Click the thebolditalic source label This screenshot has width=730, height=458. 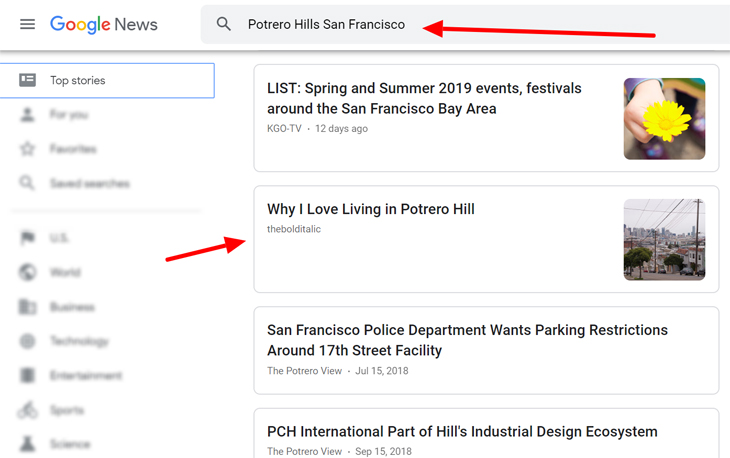(x=294, y=229)
